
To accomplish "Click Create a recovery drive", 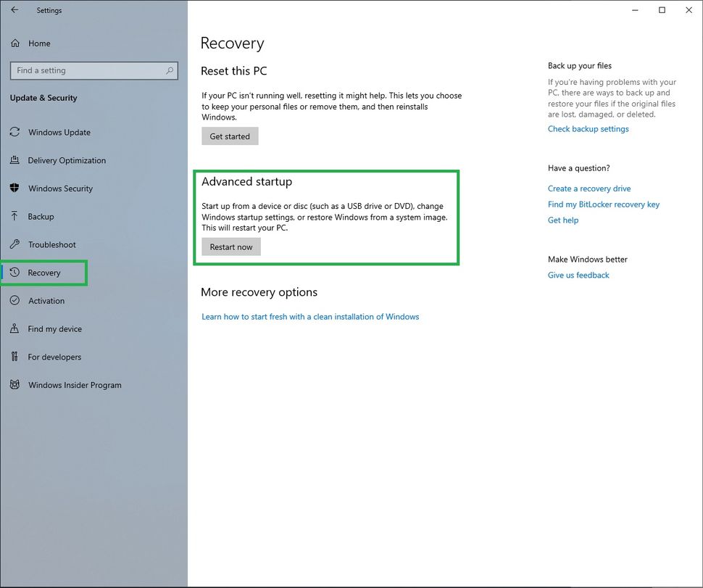I will click(x=588, y=188).
